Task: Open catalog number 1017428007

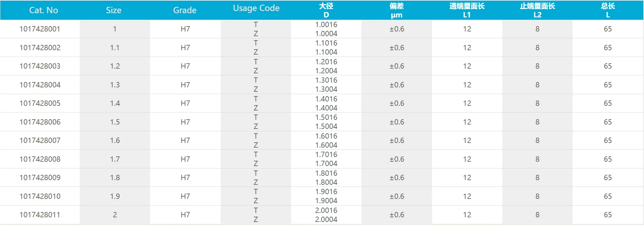Action: click(40, 141)
